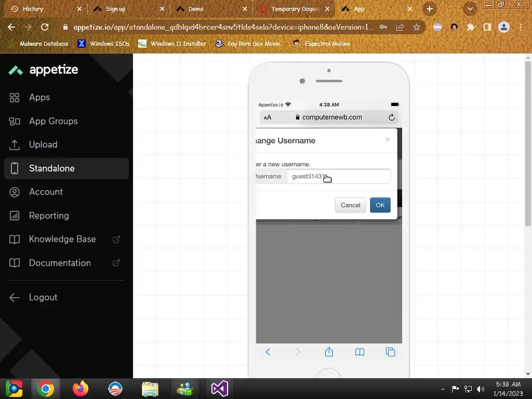Click the App Groups icon

(x=14, y=122)
